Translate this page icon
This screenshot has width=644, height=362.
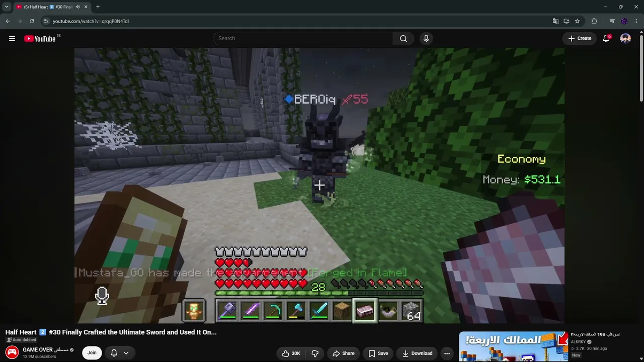[x=555, y=21]
